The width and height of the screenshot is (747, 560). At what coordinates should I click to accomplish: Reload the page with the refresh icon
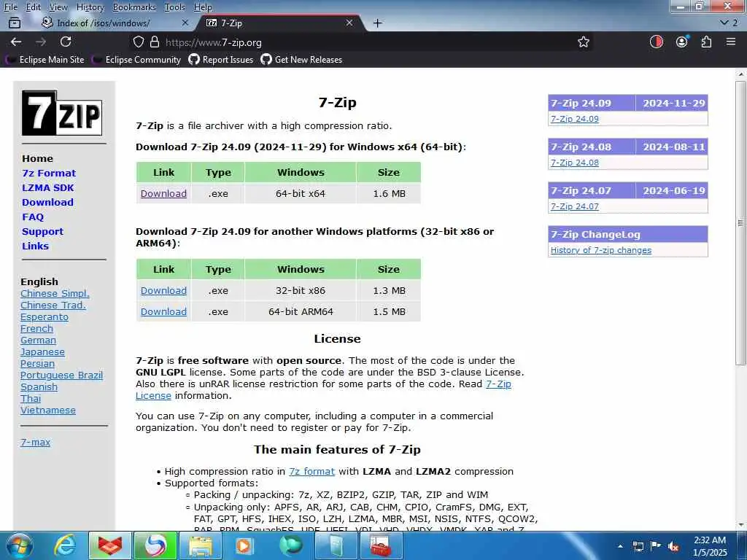pos(66,42)
